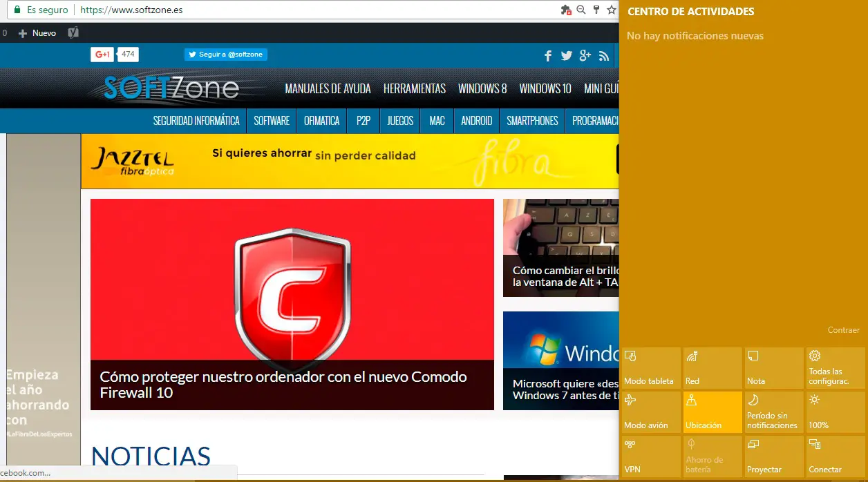The image size is (868, 482).
Task: Click 'No hay notificaciones nuevas' text
Action: point(695,36)
